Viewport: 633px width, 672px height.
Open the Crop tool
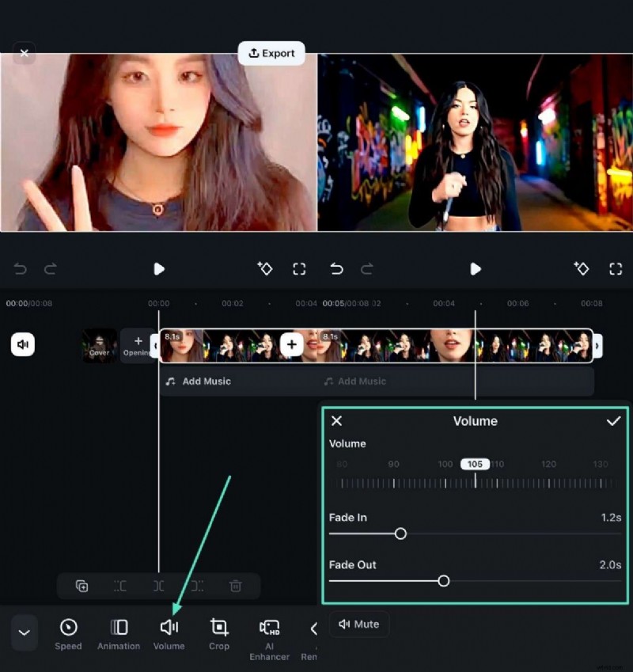tap(218, 632)
